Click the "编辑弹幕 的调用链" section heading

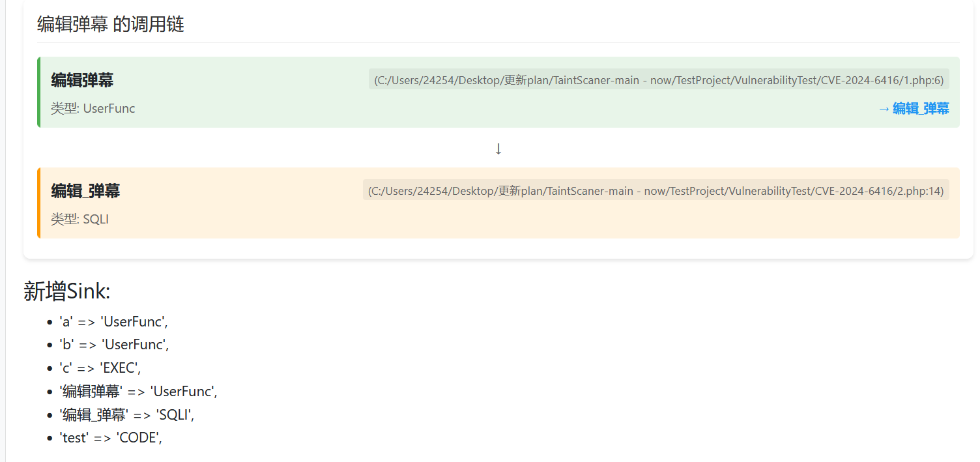coord(110,25)
